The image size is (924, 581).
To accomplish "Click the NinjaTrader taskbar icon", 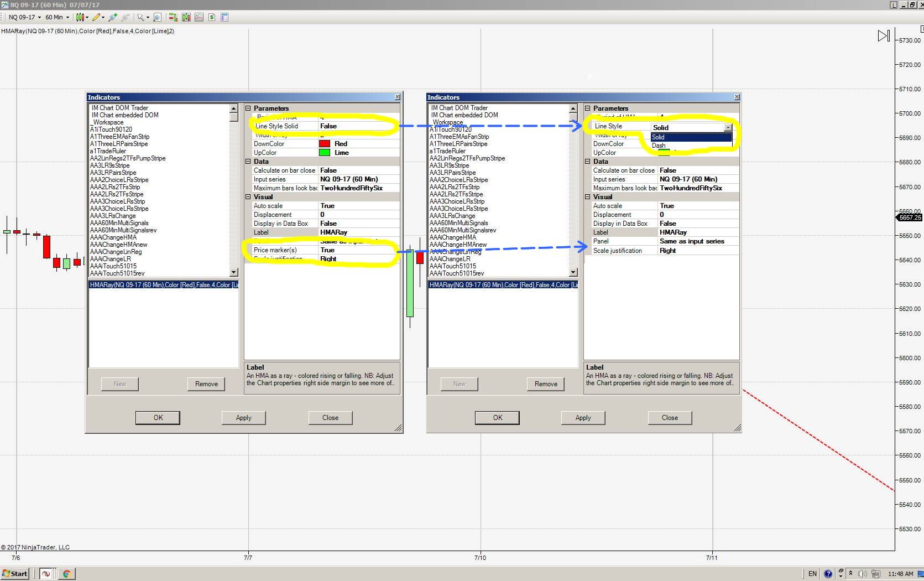I will (x=46, y=574).
